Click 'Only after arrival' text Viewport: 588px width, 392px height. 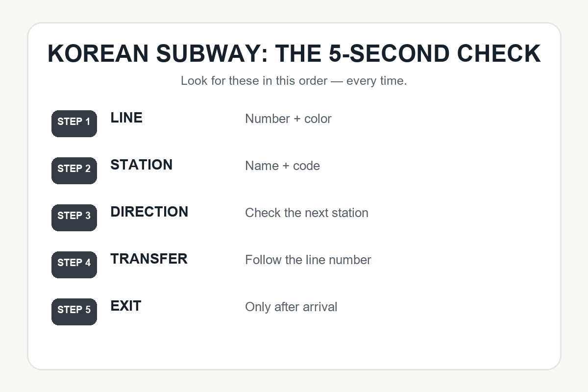point(291,307)
